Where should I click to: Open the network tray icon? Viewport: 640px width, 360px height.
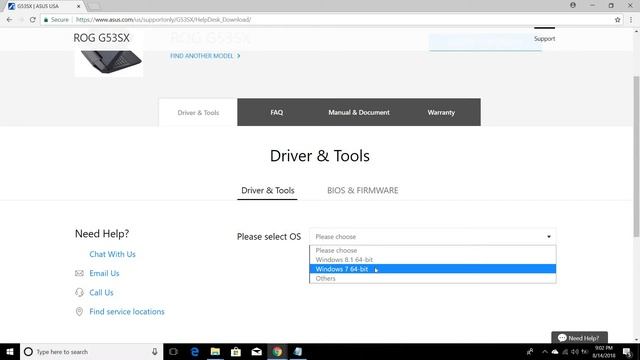point(565,352)
